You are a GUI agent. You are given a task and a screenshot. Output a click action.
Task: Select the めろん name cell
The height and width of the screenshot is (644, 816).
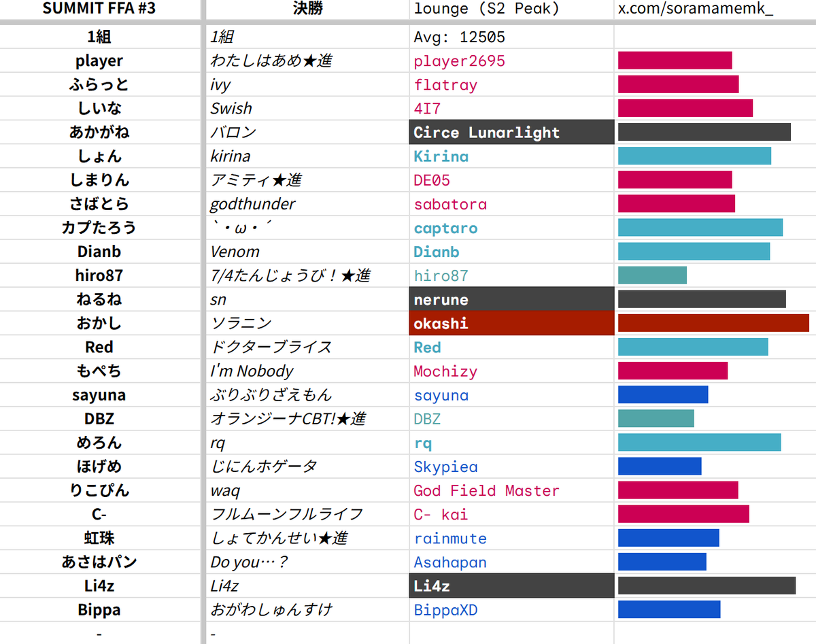tap(99, 443)
